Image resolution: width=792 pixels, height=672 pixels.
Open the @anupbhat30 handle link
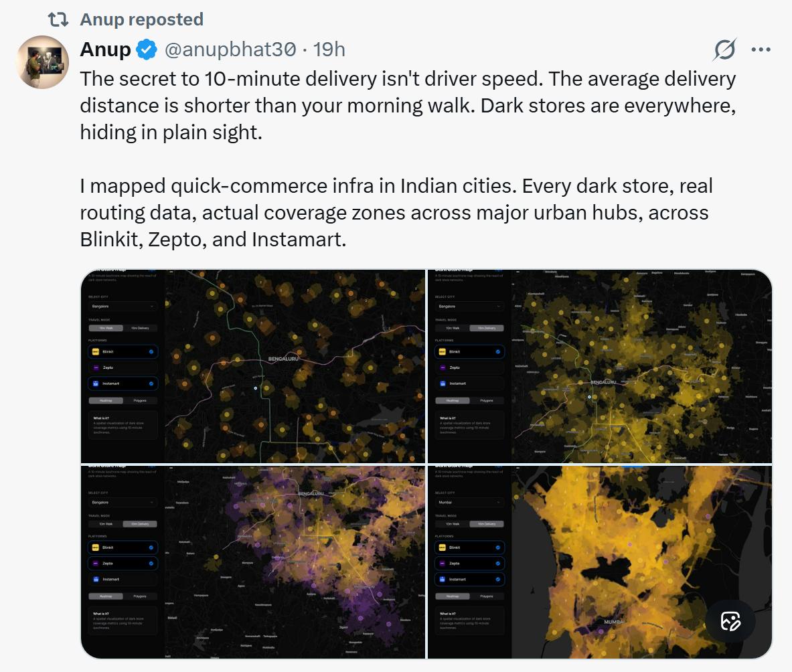click(x=229, y=49)
